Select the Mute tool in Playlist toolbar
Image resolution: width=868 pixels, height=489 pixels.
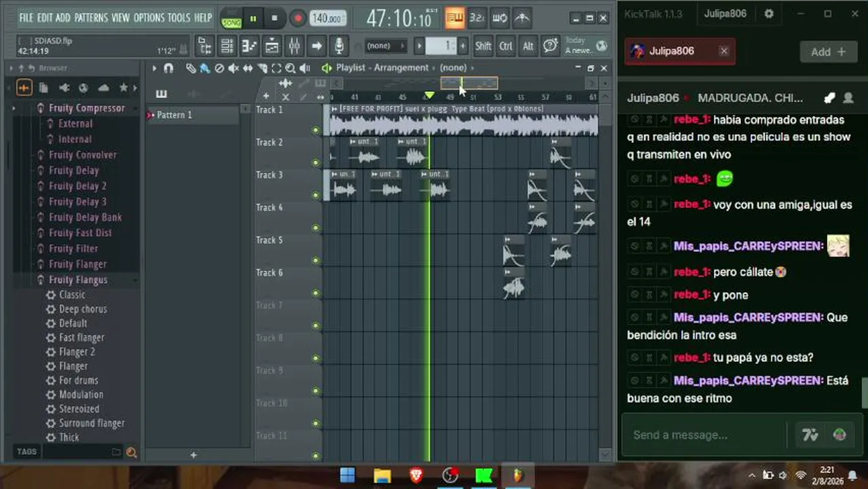coord(233,68)
